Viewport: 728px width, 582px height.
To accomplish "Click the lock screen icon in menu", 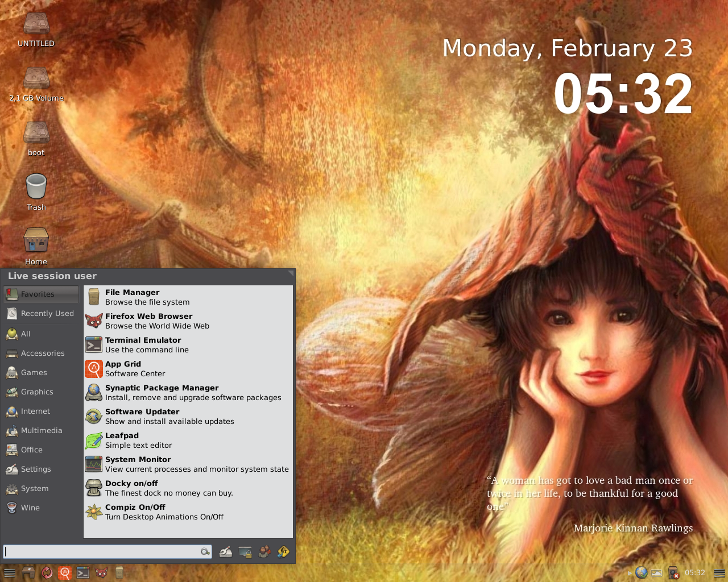I will (x=245, y=551).
